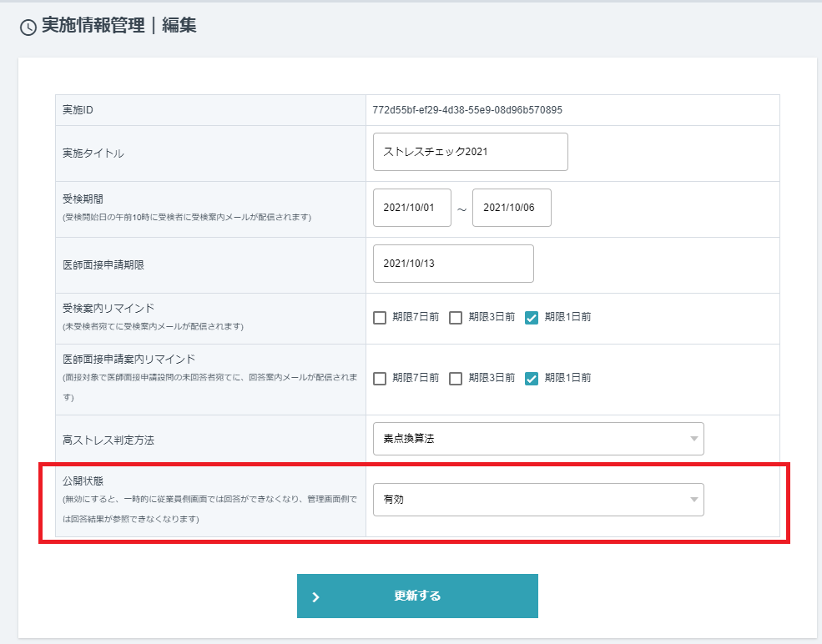Enable 期限3日前 for 受検案内リマインド

point(455,318)
